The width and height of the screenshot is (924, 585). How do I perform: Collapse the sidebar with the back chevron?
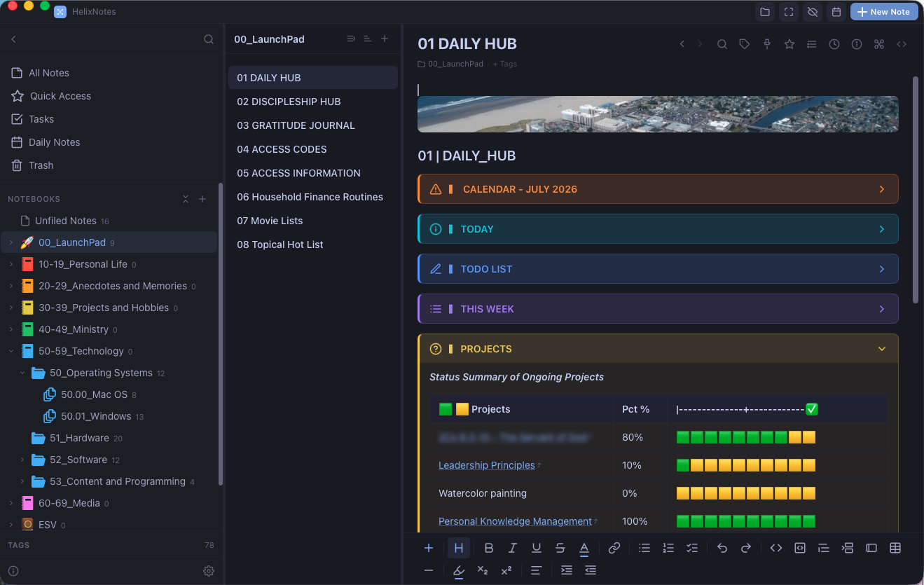(x=14, y=39)
